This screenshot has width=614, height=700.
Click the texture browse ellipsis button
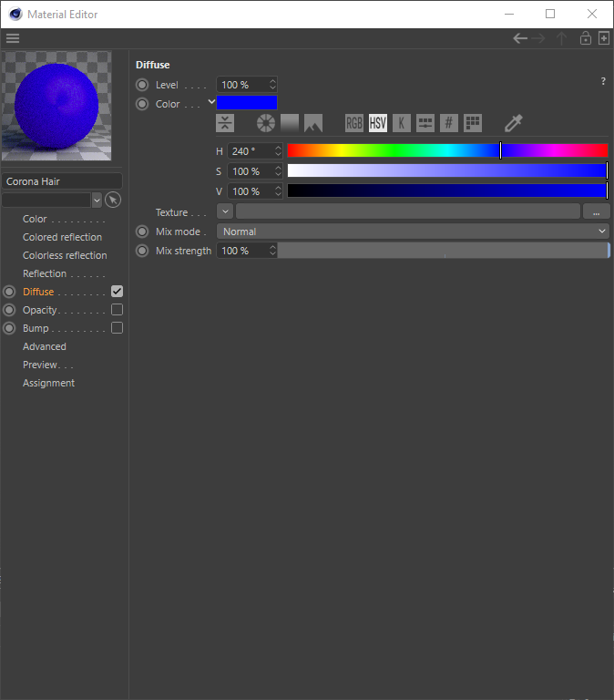pyautogui.click(x=596, y=211)
